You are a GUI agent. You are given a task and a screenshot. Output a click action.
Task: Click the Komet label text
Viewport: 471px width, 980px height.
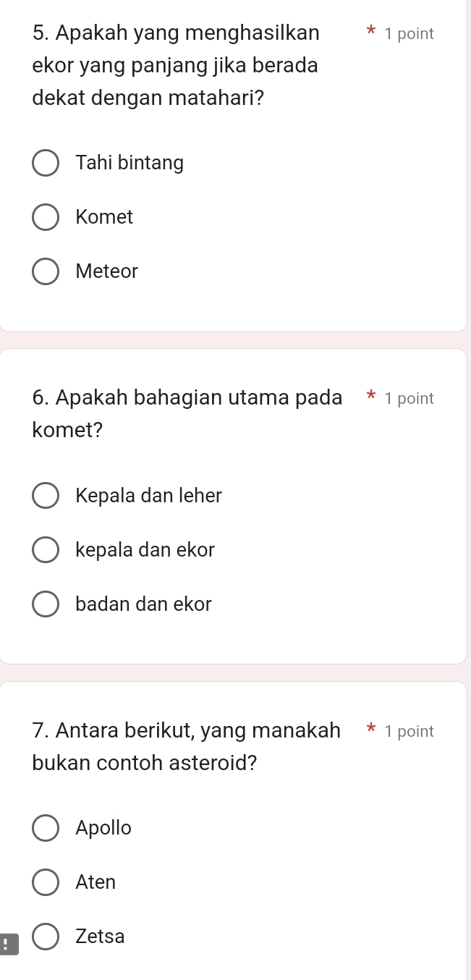[104, 217]
